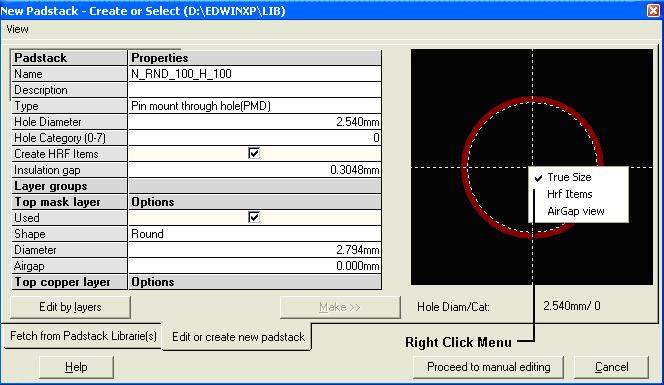Open the View menu
Screen dimensions: 664x385
17,29
